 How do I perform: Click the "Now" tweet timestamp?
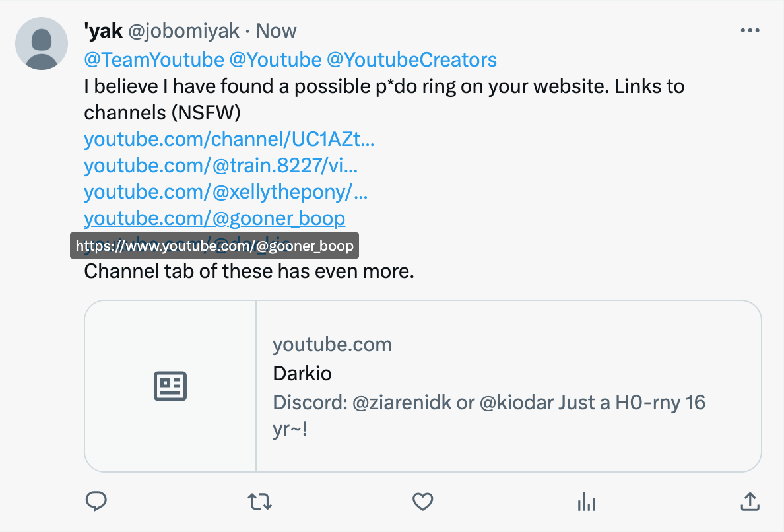[277, 31]
